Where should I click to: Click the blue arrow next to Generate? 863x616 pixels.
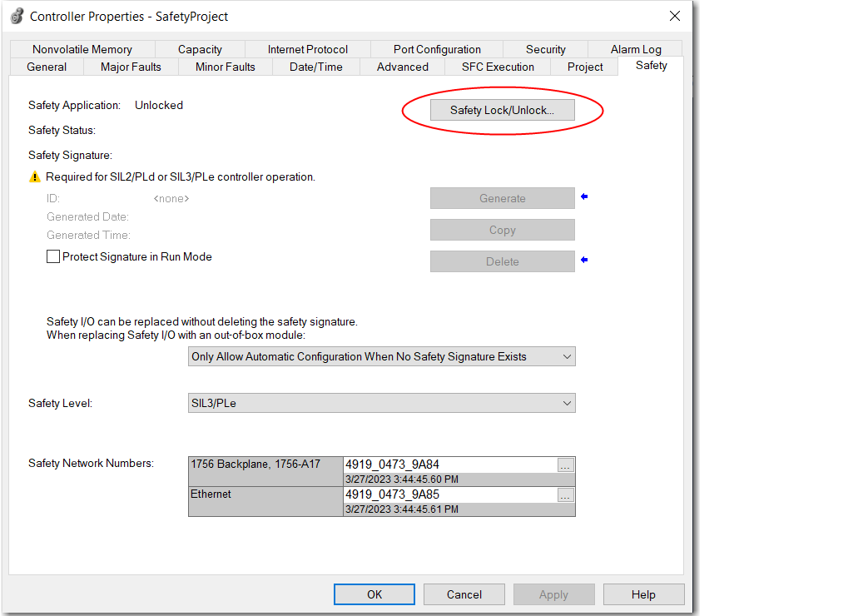(584, 197)
